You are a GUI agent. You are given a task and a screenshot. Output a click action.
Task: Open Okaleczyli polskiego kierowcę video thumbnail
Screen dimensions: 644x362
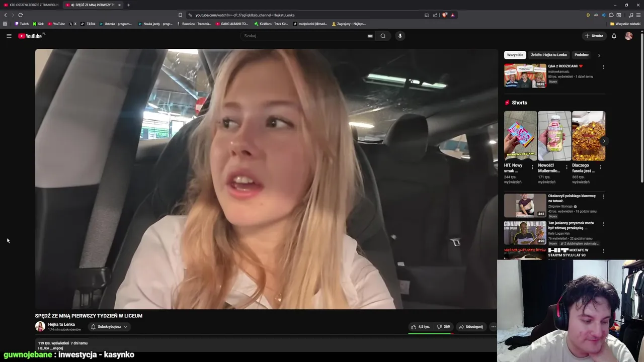(525, 205)
